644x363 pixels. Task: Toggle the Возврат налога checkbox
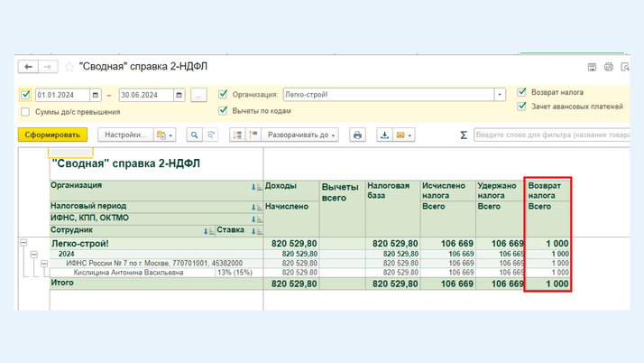pos(522,92)
